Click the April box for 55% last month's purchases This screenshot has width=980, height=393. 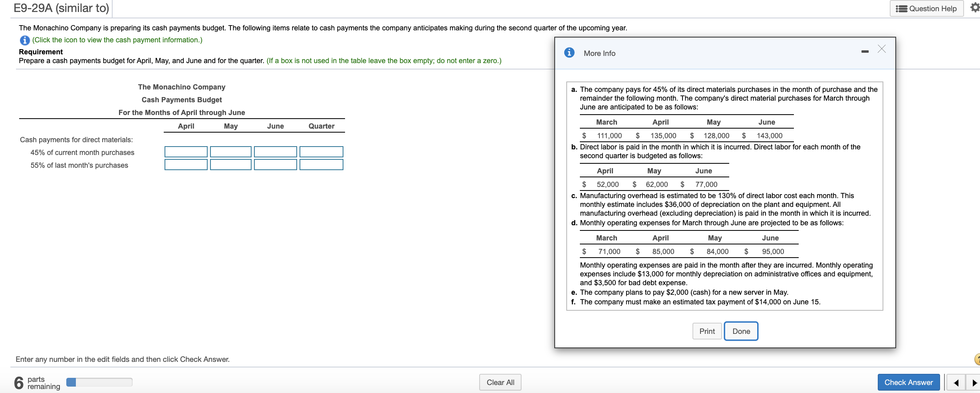pyautogui.click(x=186, y=165)
